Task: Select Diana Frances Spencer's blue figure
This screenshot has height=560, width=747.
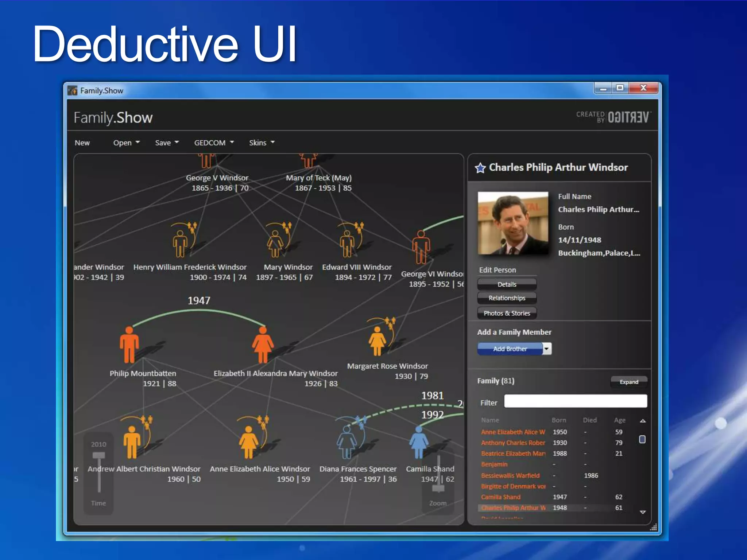Action: [x=347, y=442]
